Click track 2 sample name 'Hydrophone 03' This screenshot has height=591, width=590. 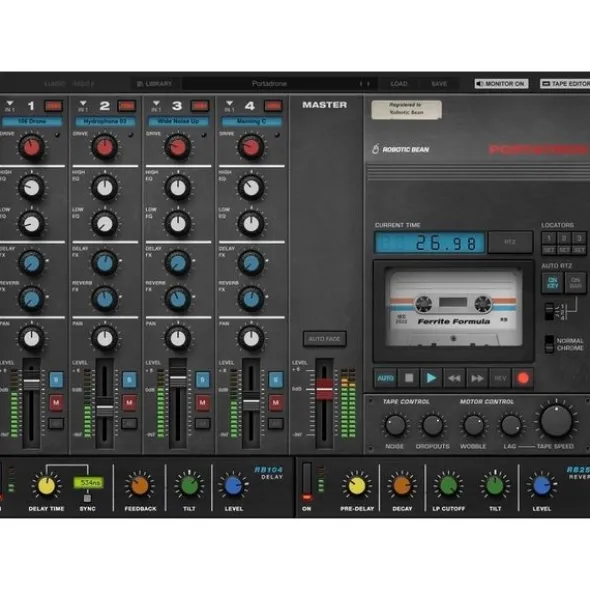tap(105, 121)
